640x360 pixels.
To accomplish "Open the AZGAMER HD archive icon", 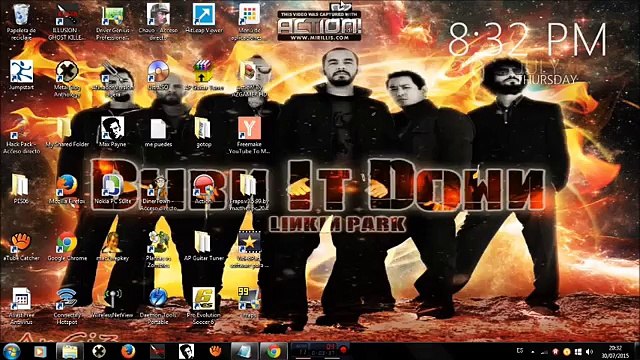I will (250, 79).
